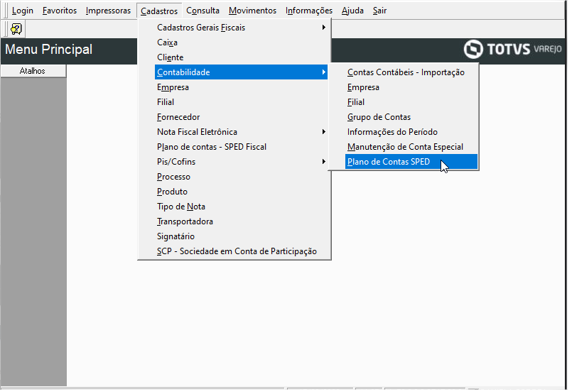568x390 pixels.
Task: Click the TOTVS Varejo logo
Action: coord(513,49)
